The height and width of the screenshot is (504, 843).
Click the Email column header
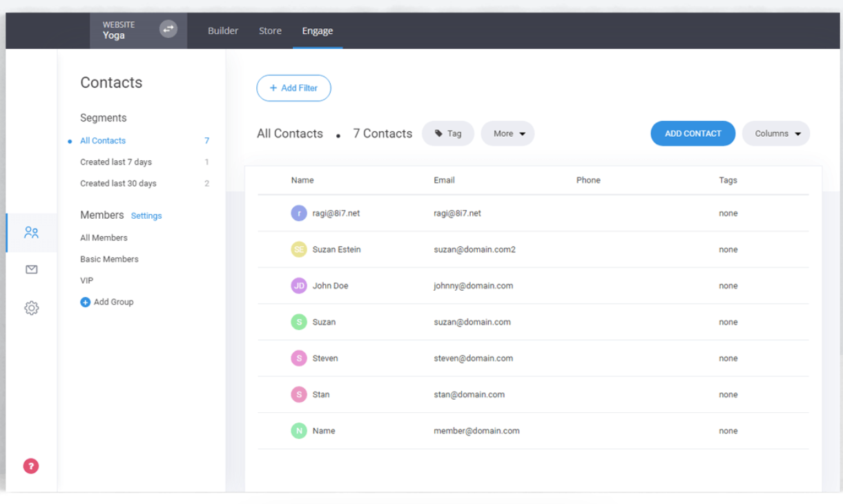click(444, 180)
